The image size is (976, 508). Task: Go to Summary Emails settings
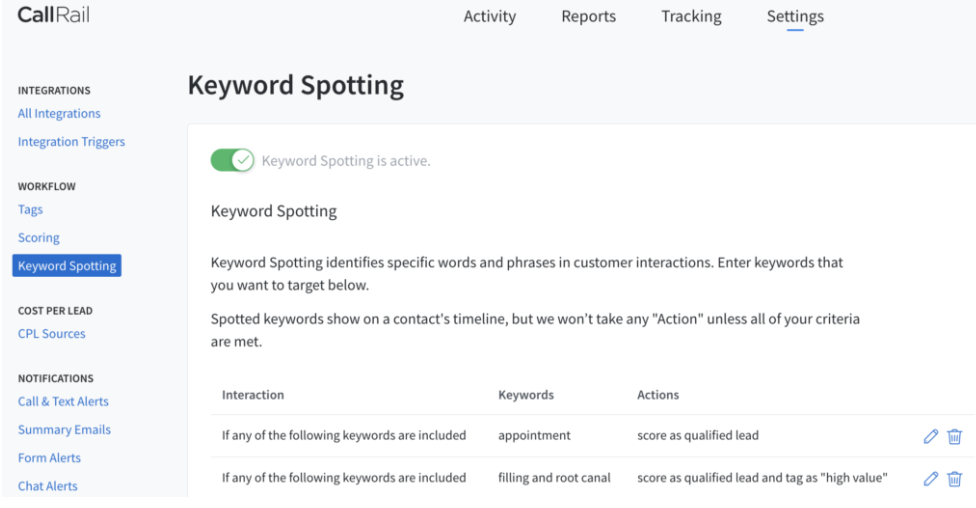point(62,430)
